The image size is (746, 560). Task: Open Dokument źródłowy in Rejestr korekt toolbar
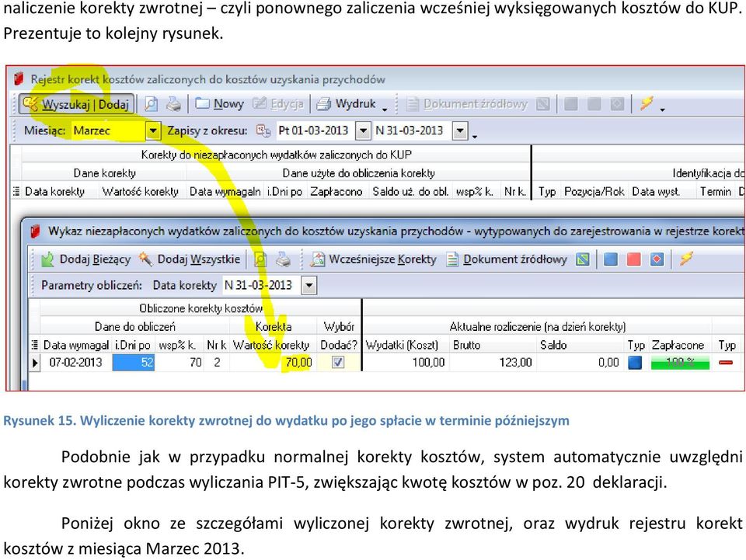point(467,104)
